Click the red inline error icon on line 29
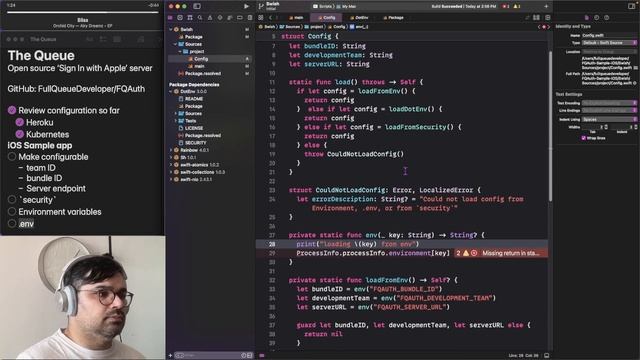The image size is (640, 360). click(474, 253)
